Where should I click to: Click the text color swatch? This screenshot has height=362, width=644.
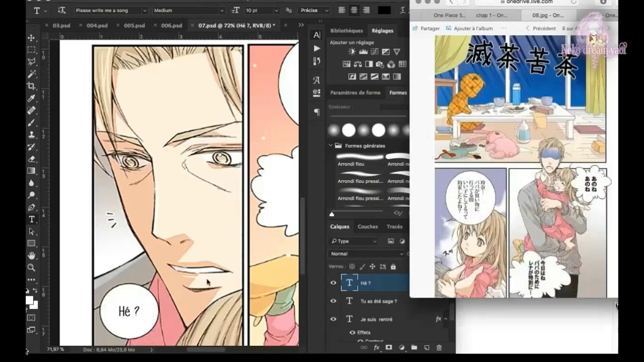(x=384, y=10)
